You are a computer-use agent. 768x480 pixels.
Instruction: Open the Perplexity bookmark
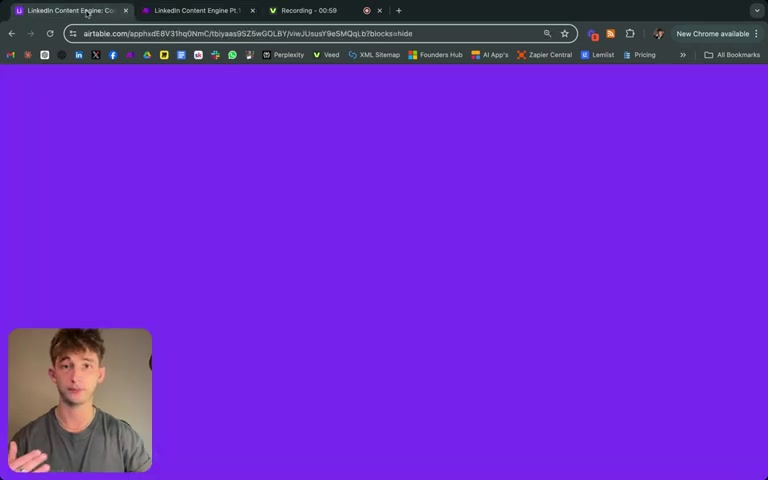coord(283,55)
